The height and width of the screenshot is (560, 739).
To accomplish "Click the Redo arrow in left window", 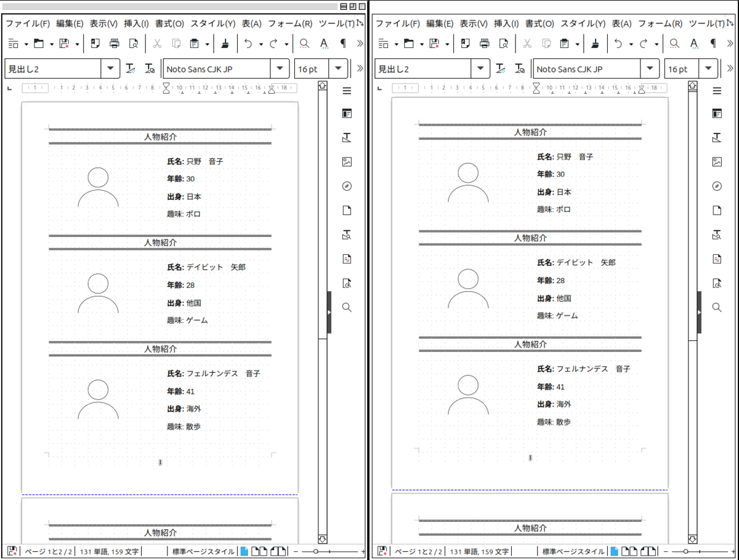I will (x=274, y=44).
